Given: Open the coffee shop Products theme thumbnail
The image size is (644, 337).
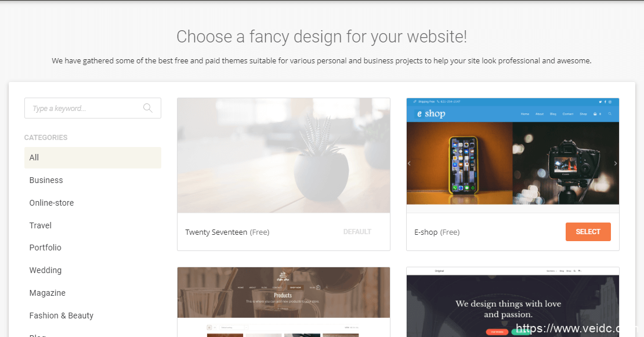Looking at the screenshot, I should (284, 302).
